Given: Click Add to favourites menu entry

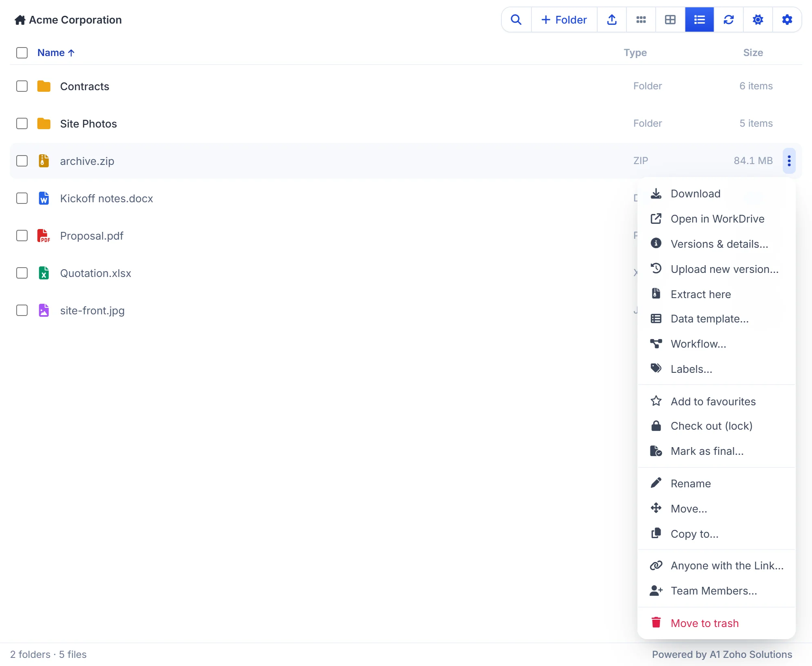Looking at the screenshot, I should coord(716,402).
